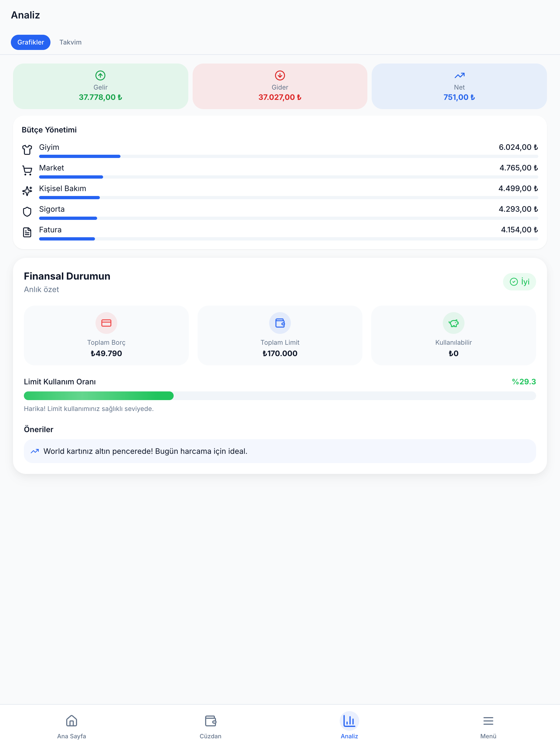
Task: Click the 37.027,00 ₺ Gider amount
Action: click(280, 97)
